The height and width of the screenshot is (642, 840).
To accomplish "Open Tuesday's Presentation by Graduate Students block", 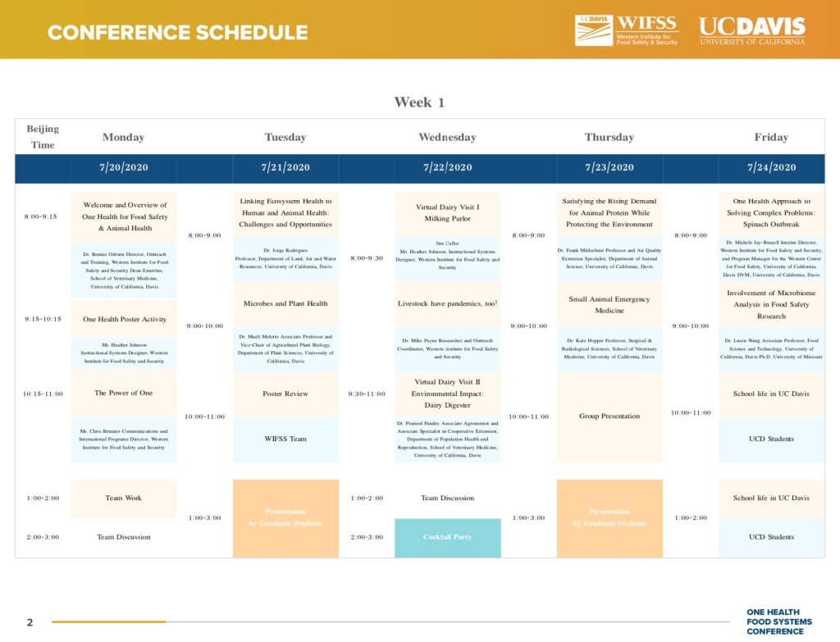I will click(285, 517).
